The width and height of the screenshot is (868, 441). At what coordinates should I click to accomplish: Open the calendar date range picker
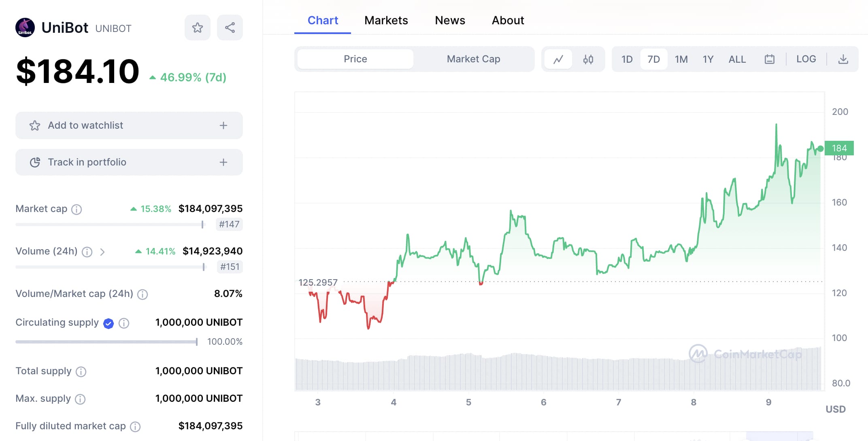click(769, 59)
